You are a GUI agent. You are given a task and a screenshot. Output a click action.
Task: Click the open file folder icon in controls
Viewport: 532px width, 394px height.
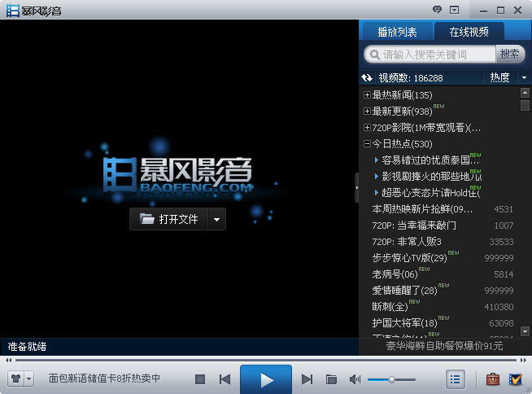(x=331, y=379)
